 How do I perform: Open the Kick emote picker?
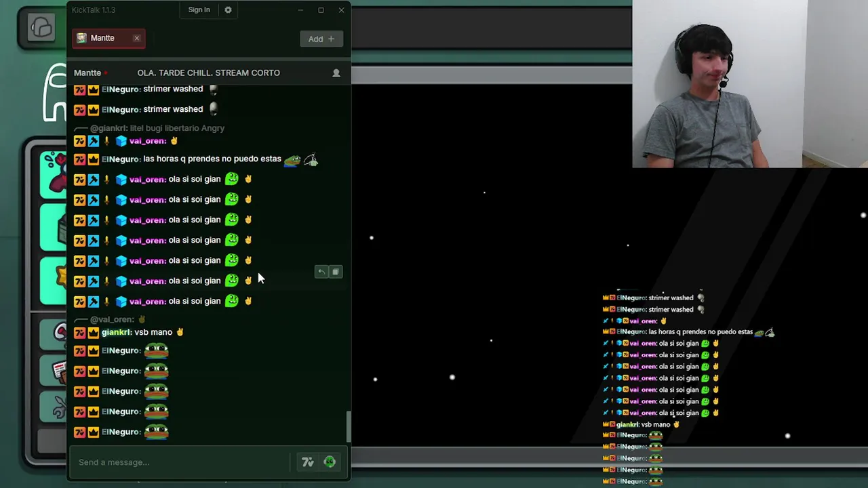(330, 462)
